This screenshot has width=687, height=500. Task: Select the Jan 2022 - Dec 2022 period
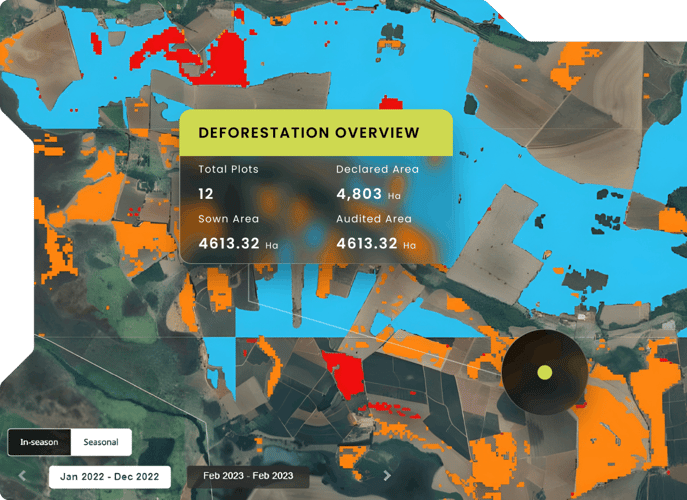(x=110, y=477)
